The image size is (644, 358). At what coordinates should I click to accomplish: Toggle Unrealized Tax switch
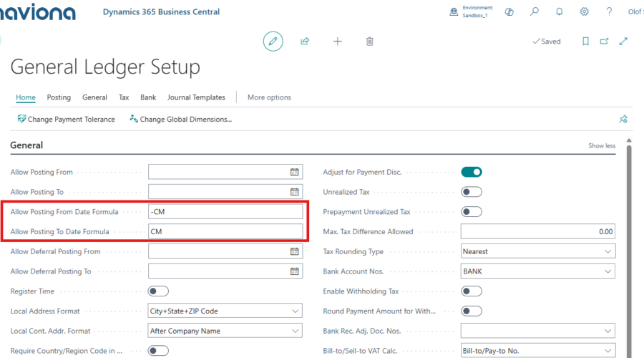pos(472,192)
